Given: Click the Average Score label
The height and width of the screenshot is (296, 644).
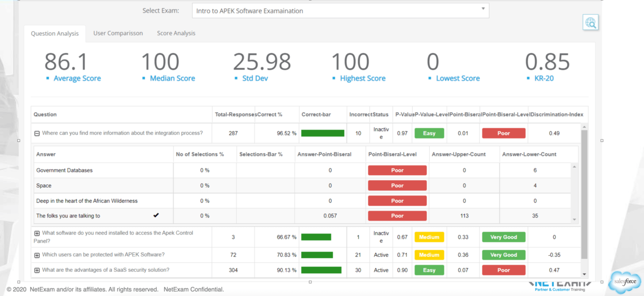Looking at the screenshot, I should 77,79.
